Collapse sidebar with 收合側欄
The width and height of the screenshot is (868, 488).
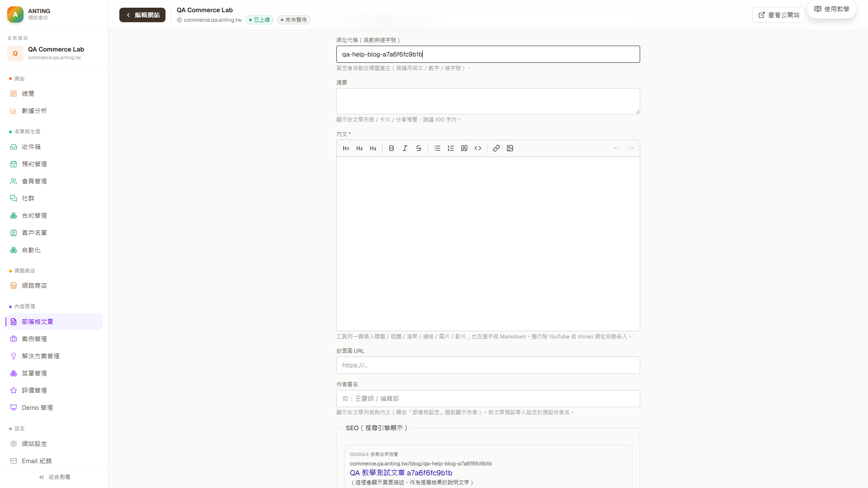tap(54, 477)
